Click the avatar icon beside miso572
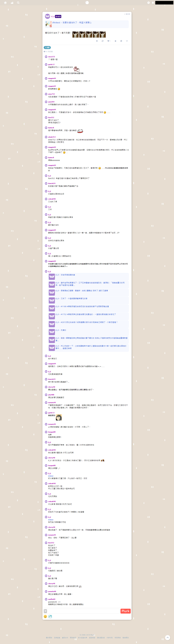This screenshot has width=174, height=644. [x=46, y=57]
